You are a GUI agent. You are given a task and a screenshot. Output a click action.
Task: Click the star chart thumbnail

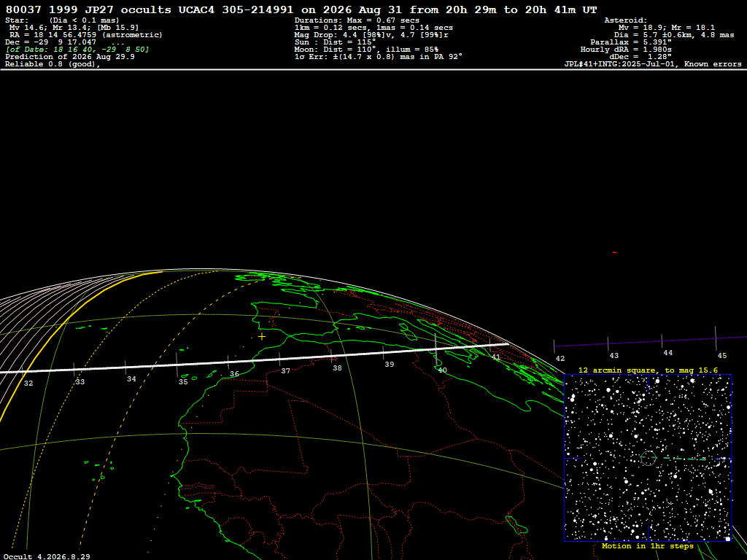(648, 458)
